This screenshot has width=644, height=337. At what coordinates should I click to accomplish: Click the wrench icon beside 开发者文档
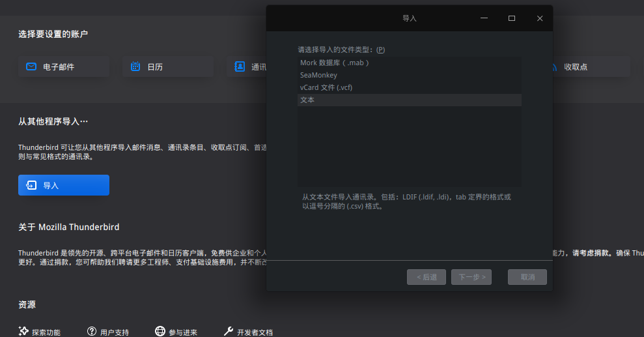coord(229,331)
